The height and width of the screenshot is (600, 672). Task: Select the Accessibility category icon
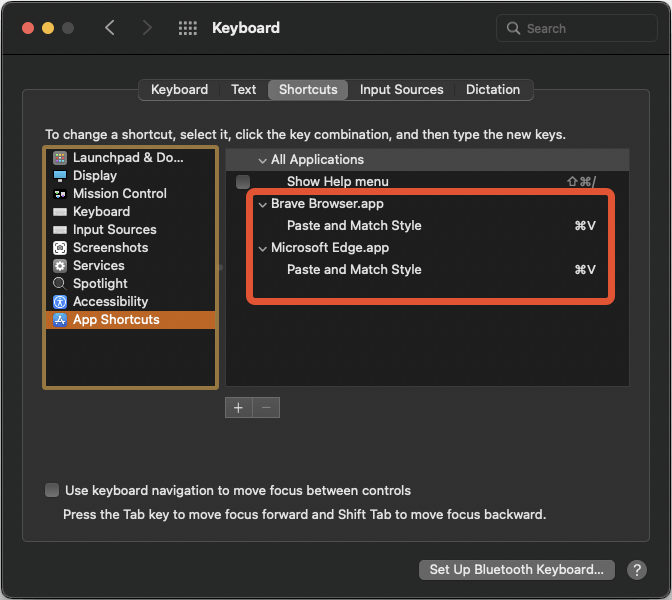point(60,302)
